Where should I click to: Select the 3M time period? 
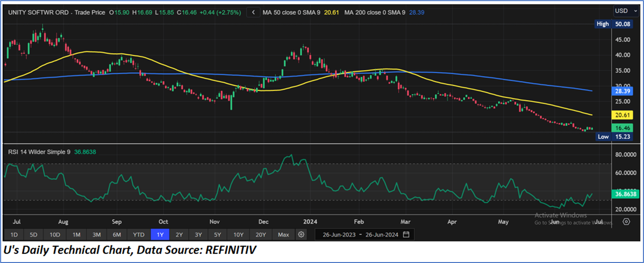96,234
